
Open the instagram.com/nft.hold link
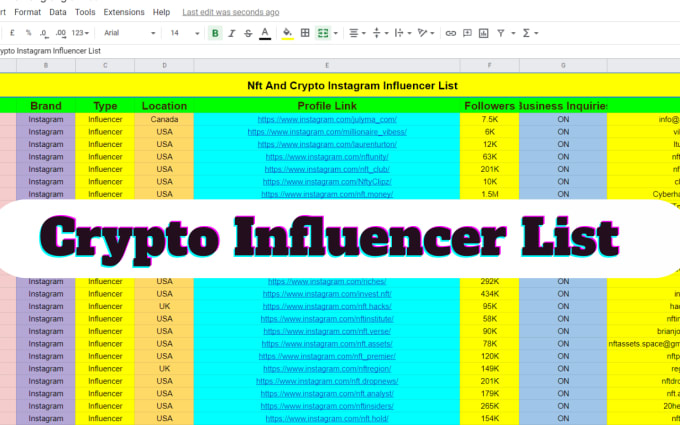pyautogui.click(x=327, y=418)
